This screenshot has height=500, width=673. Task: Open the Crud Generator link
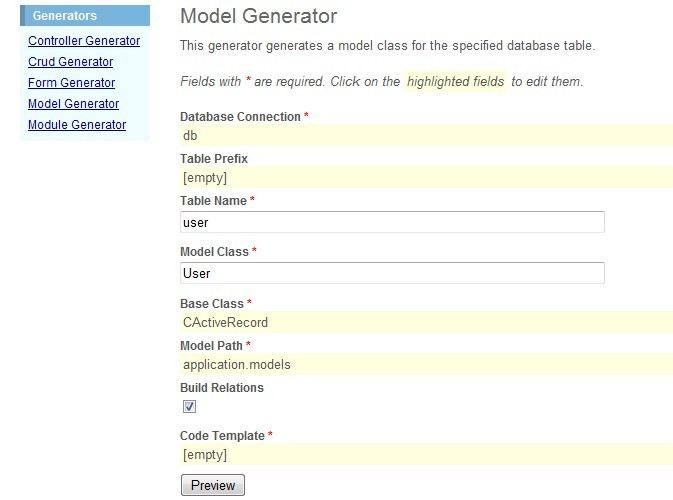click(70, 62)
